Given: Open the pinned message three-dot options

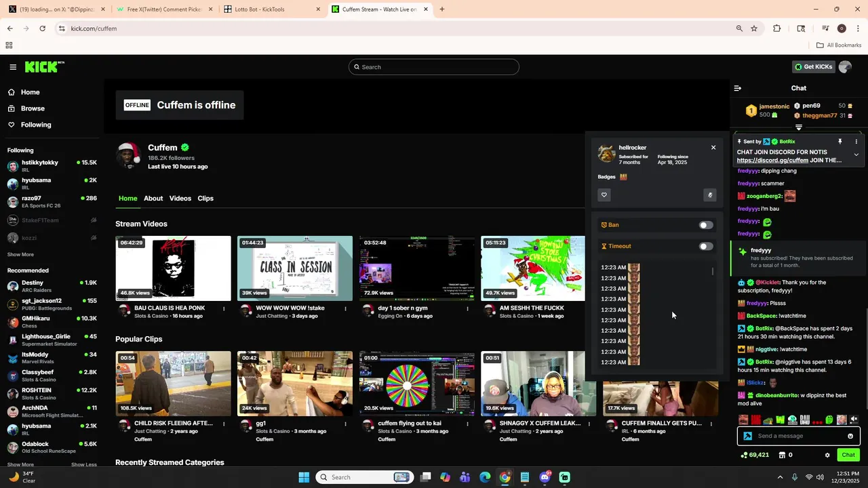Looking at the screenshot, I should [x=856, y=142].
